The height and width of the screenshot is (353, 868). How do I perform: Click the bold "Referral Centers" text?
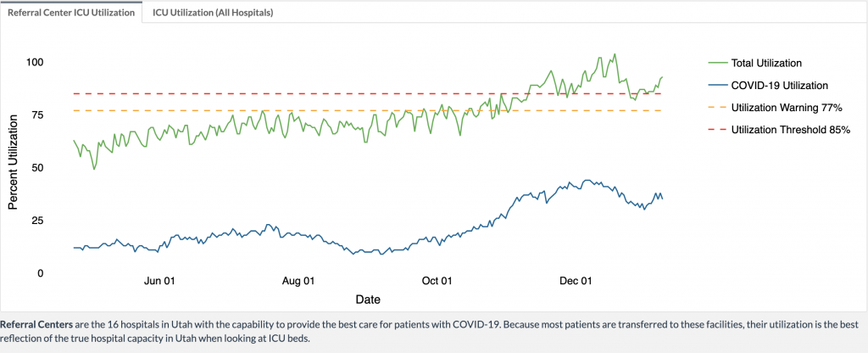pos(36,325)
